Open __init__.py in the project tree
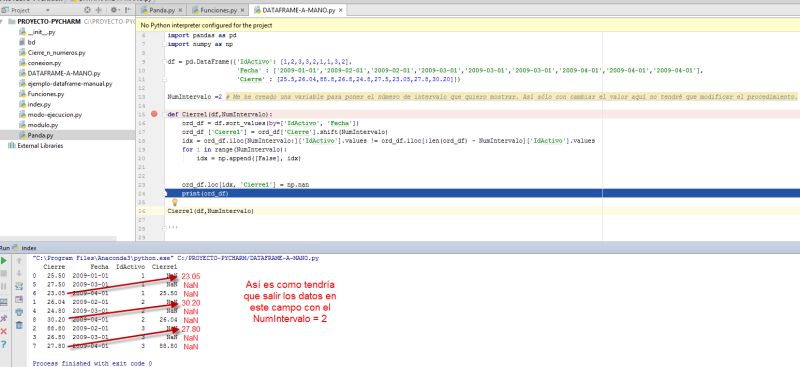The width and height of the screenshot is (800, 367). (37, 32)
